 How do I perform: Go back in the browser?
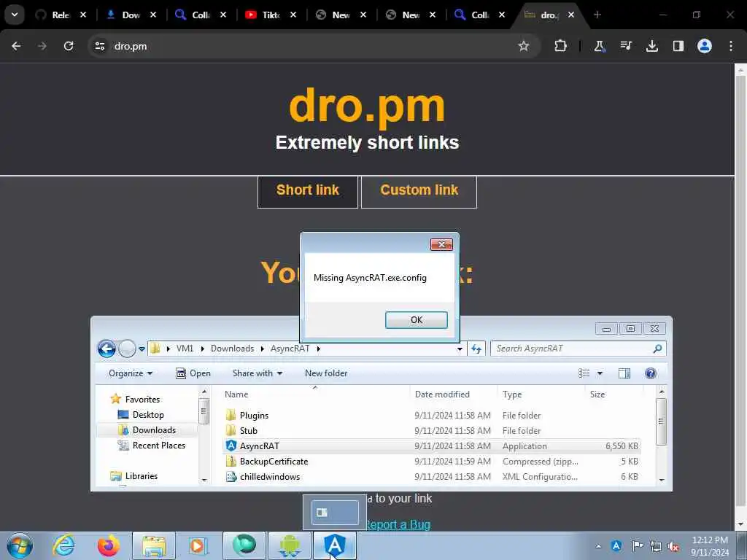tap(16, 46)
